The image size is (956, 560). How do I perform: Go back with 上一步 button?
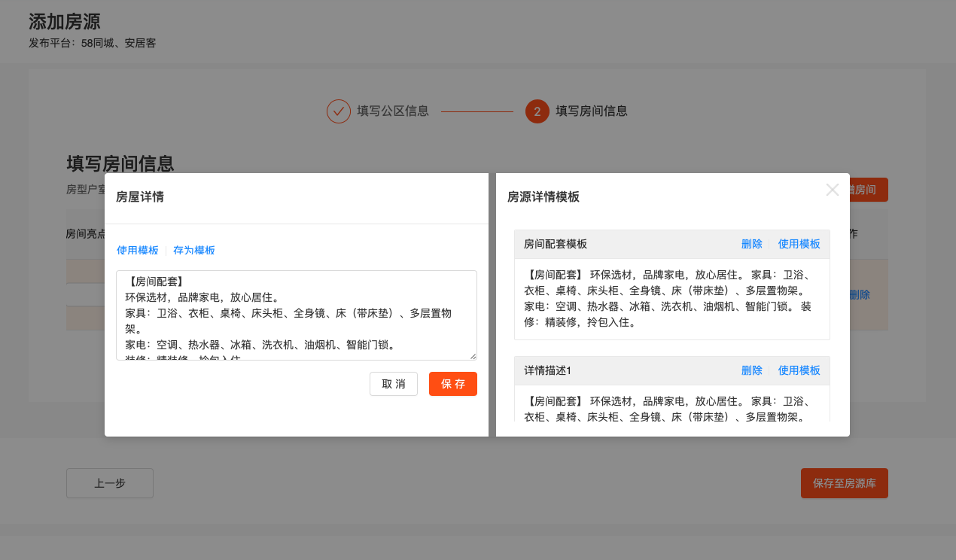coord(110,483)
